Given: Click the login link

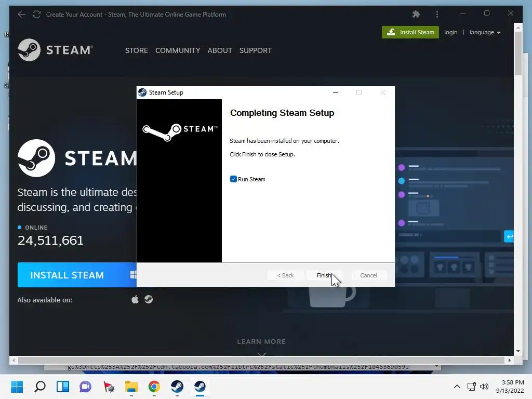Looking at the screenshot, I should coord(450,32).
